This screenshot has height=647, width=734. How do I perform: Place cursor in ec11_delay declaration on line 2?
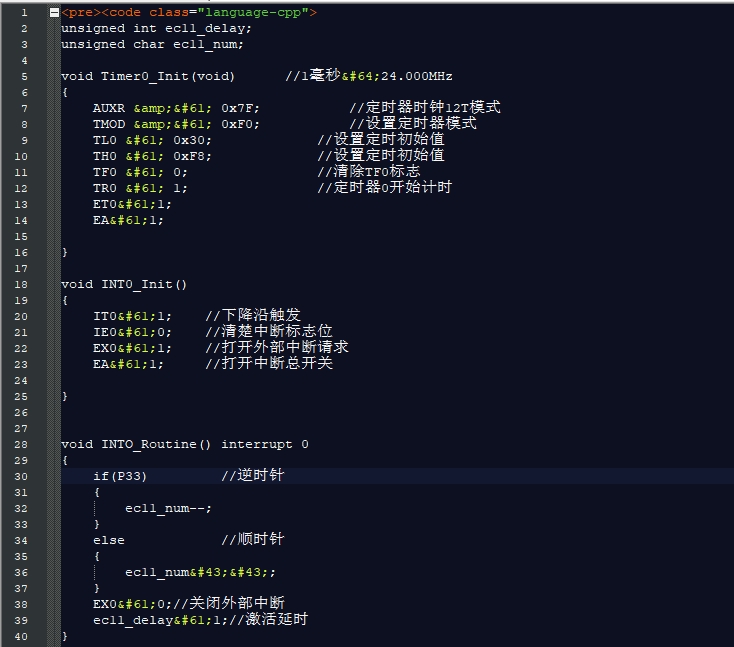[x=208, y=28]
